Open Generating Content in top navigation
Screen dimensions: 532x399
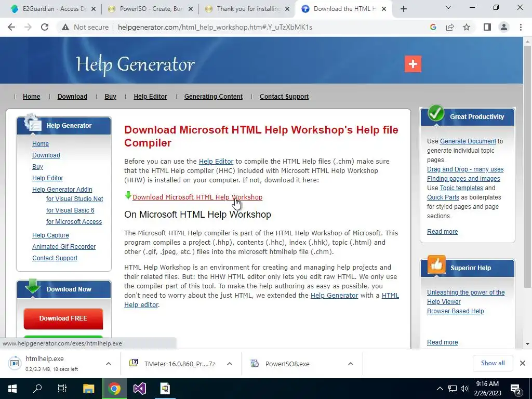point(214,96)
